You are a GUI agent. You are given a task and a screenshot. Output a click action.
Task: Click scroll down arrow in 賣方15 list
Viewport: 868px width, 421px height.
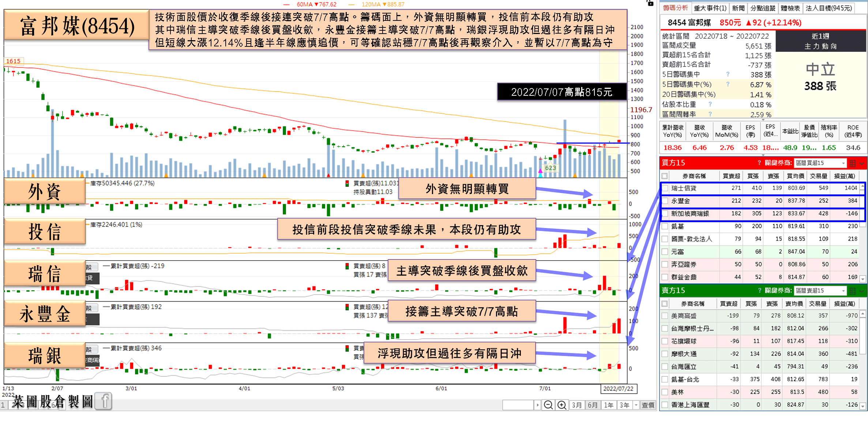[863, 406]
